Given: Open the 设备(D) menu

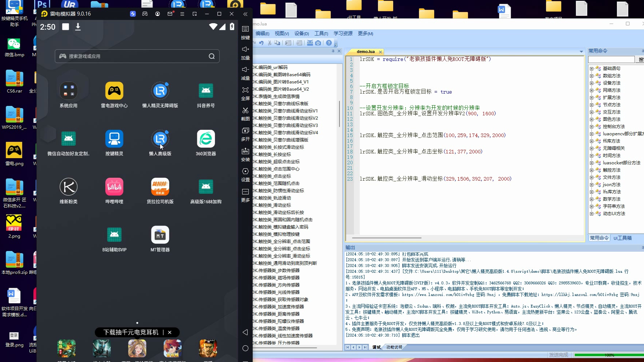Looking at the screenshot, I should tap(302, 33).
